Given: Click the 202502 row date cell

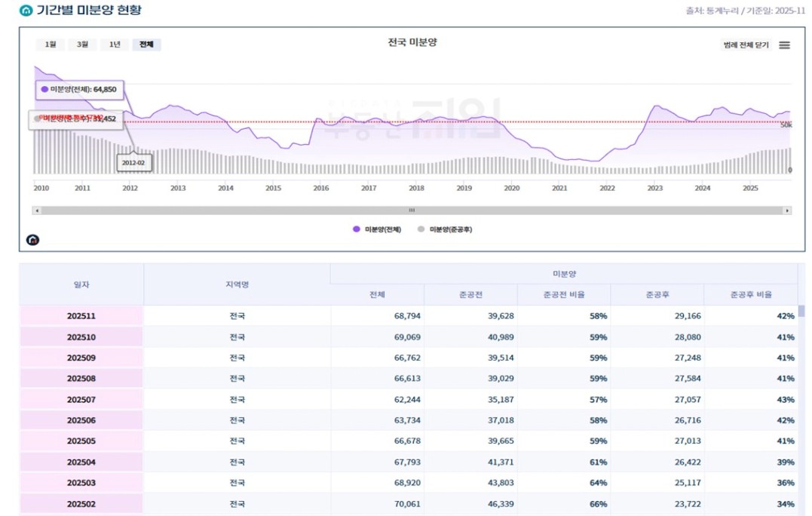Looking at the screenshot, I should coord(81,504).
